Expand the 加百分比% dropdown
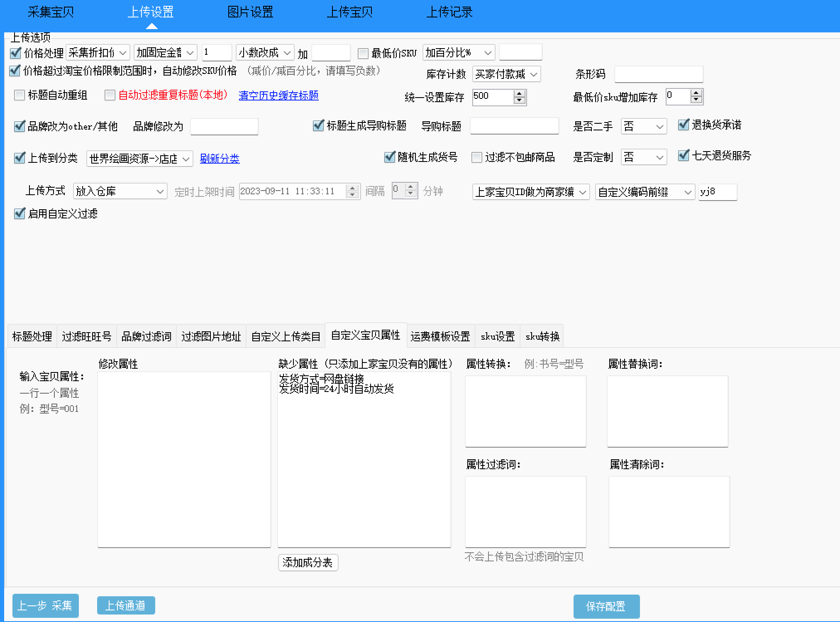Screen dimensions: 840x622 tap(459, 53)
